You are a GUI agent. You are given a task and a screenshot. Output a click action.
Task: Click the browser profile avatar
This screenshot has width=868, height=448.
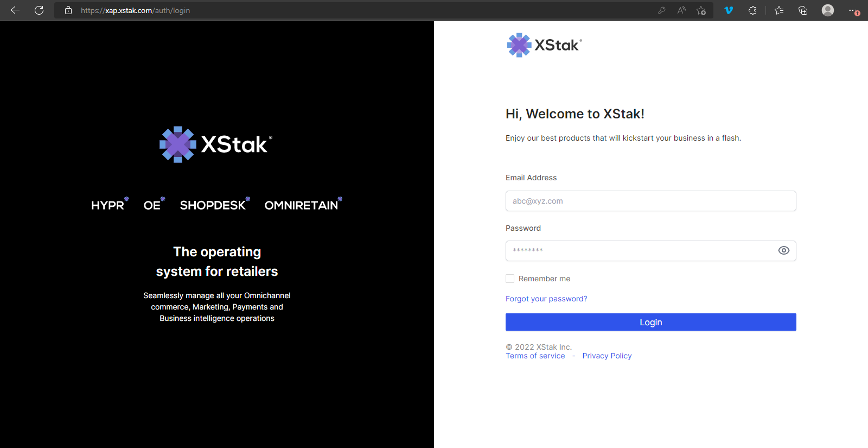pos(827,10)
